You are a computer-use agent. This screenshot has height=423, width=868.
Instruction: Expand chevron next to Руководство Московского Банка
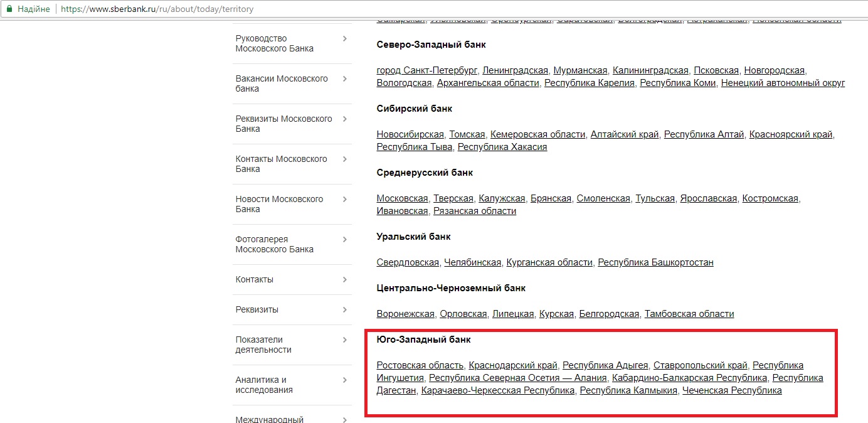coord(345,38)
